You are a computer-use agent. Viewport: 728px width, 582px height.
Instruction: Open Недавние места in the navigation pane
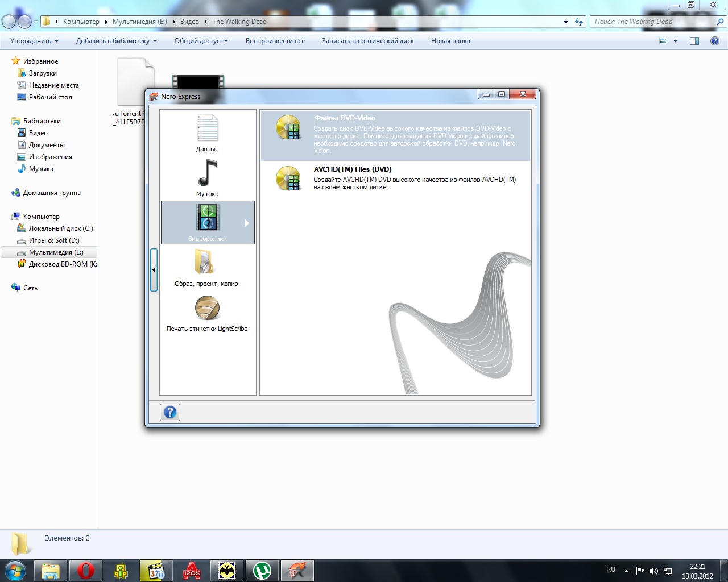click(54, 85)
